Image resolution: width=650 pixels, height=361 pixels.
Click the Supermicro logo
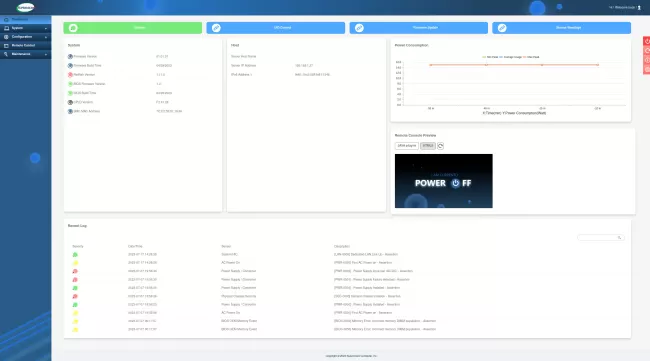pos(26,7)
